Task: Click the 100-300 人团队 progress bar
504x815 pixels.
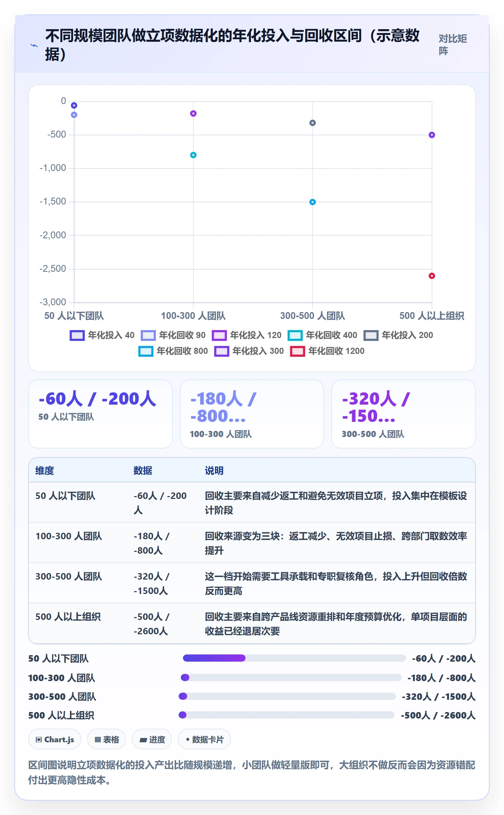Action: click(x=291, y=677)
